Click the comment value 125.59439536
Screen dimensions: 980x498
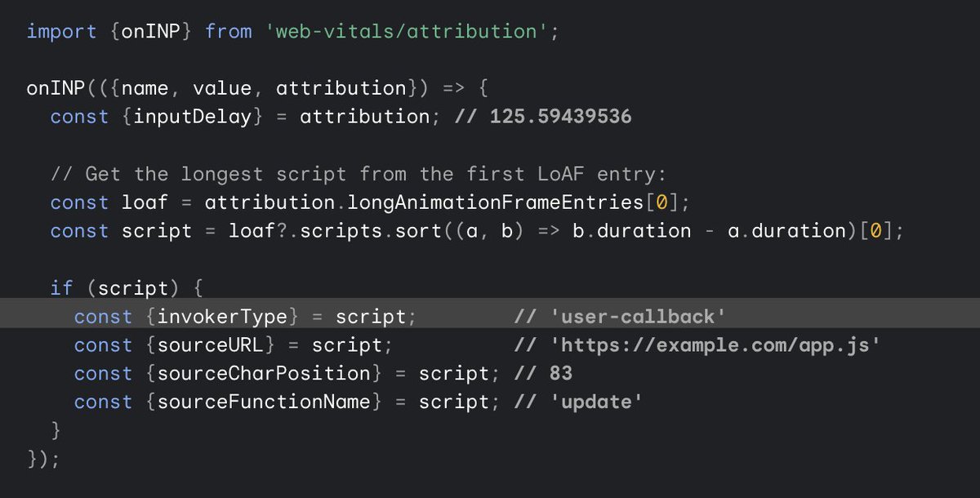coord(561,117)
